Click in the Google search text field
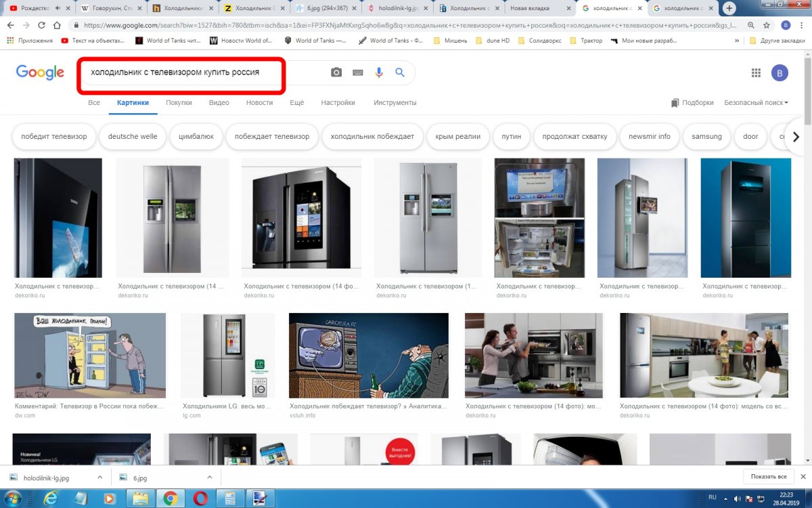Screen dimensions: 812x508 point(203,72)
